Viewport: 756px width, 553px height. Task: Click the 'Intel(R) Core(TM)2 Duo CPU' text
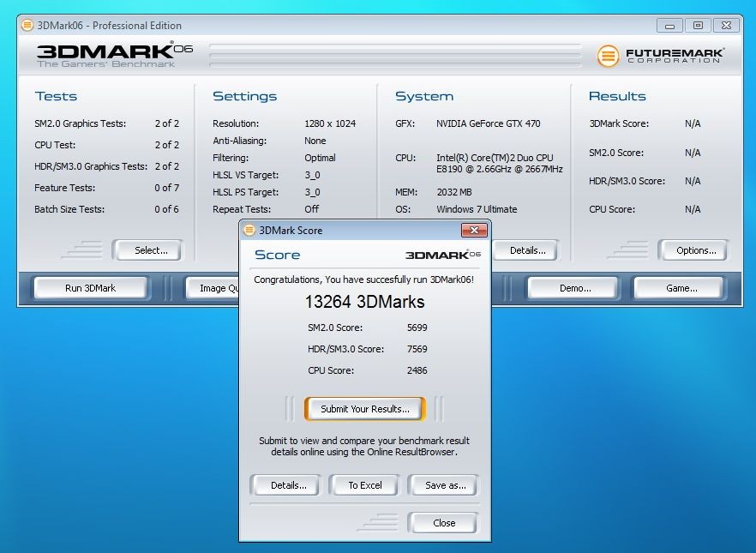(495, 158)
